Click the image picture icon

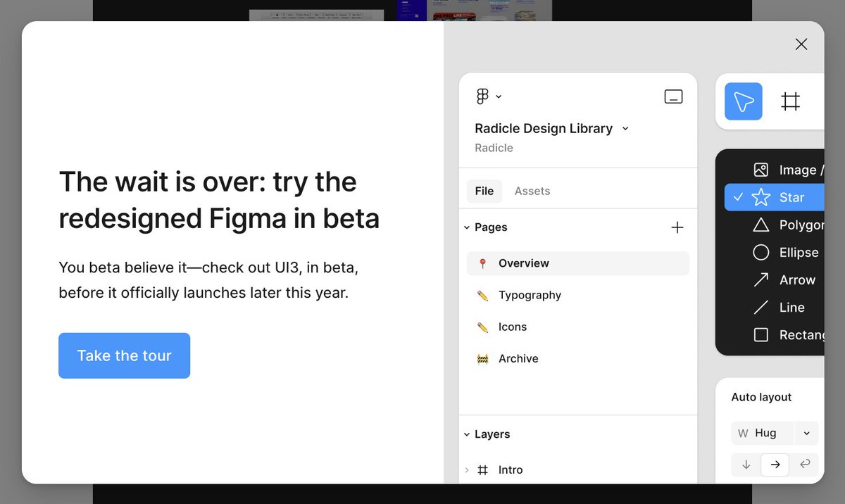point(761,170)
